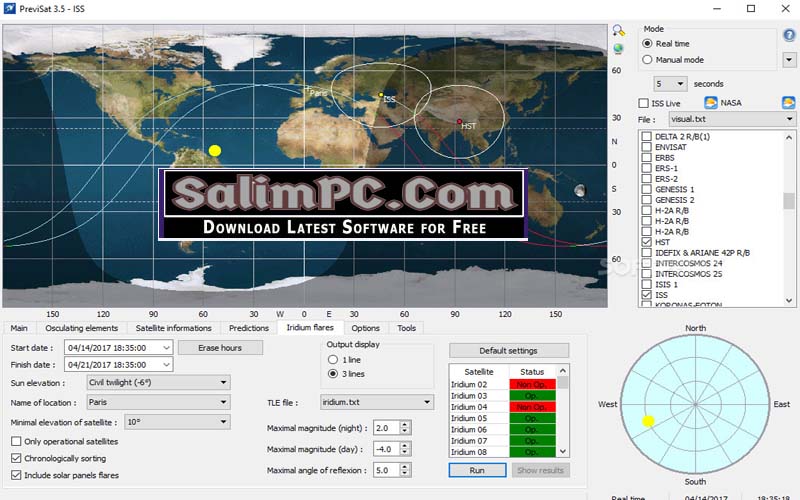Decrease Maximal magnitude (day) spinner

pyautogui.click(x=405, y=453)
